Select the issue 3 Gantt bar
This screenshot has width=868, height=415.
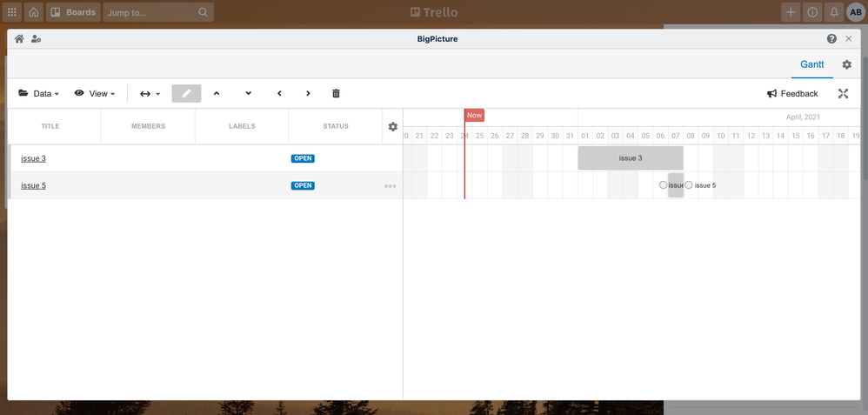tap(631, 158)
